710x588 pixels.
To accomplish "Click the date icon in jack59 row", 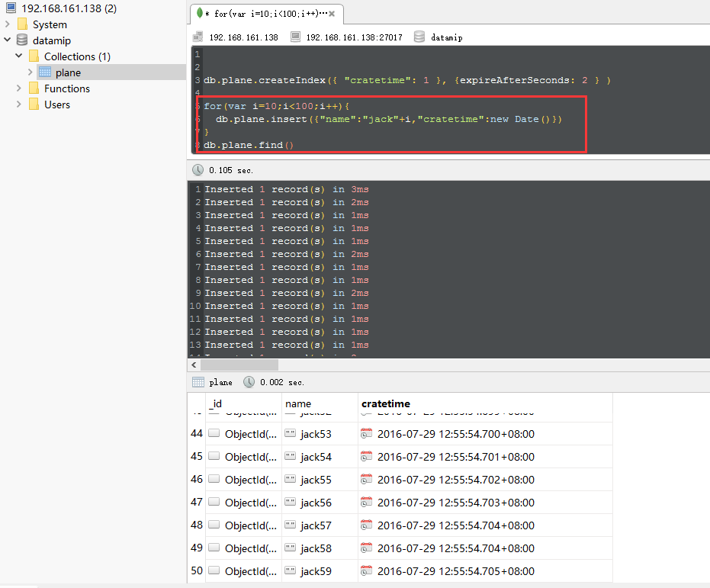I will click(366, 570).
